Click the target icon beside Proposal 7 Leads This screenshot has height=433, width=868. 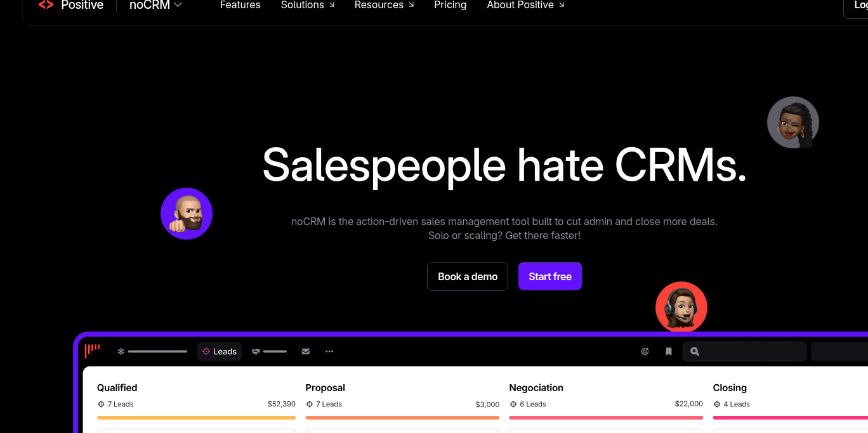coord(310,404)
